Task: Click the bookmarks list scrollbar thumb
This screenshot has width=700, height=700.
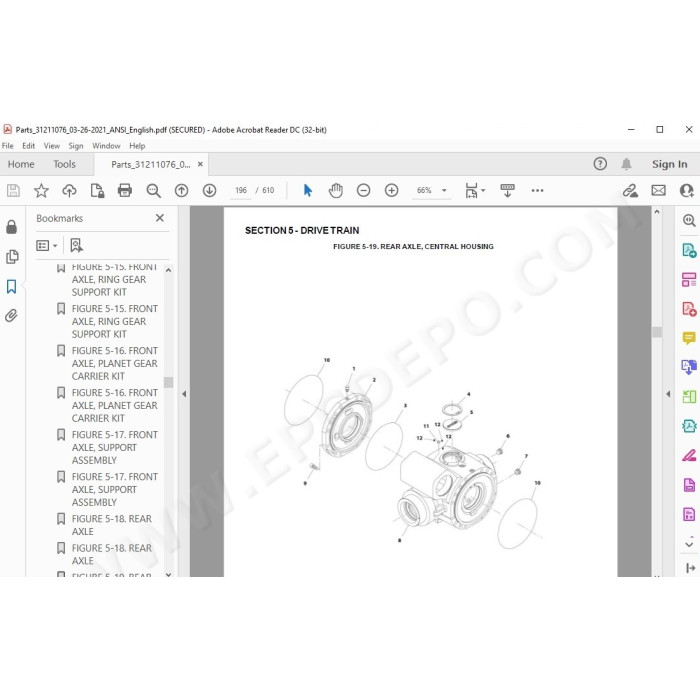Action: pos(168,383)
